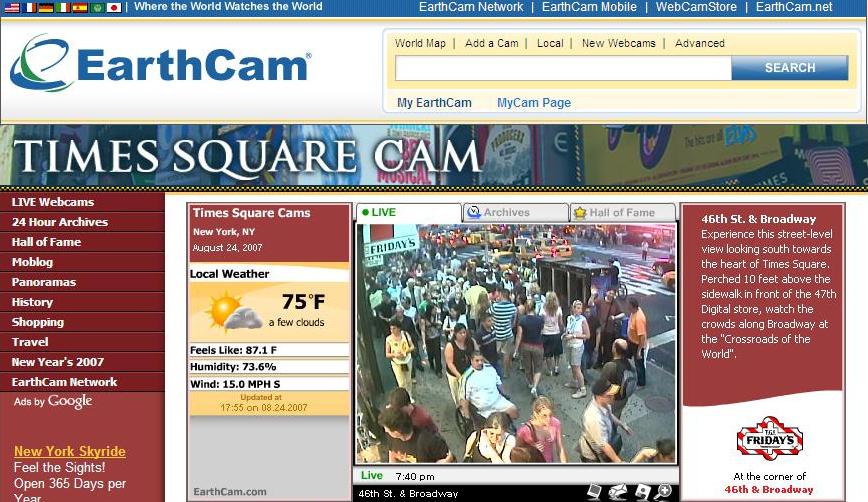Viewport: 868px width, 502px height.
Task: Open the World Map link
Action: [x=420, y=43]
